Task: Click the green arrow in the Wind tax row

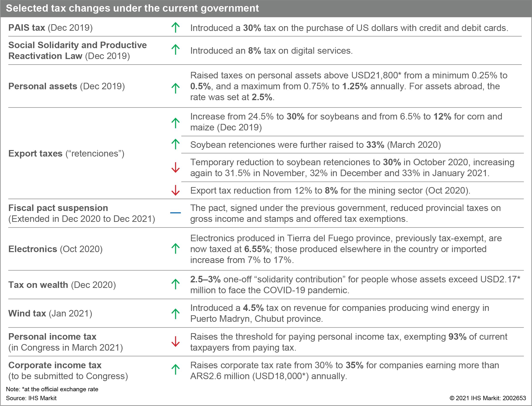Action: [x=175, y=314]
